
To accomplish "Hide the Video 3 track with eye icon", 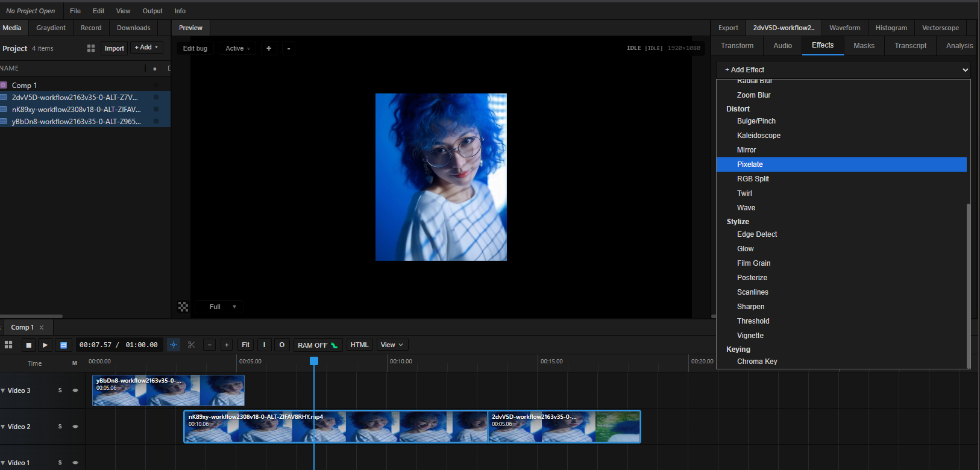I will tap(75, 390).
